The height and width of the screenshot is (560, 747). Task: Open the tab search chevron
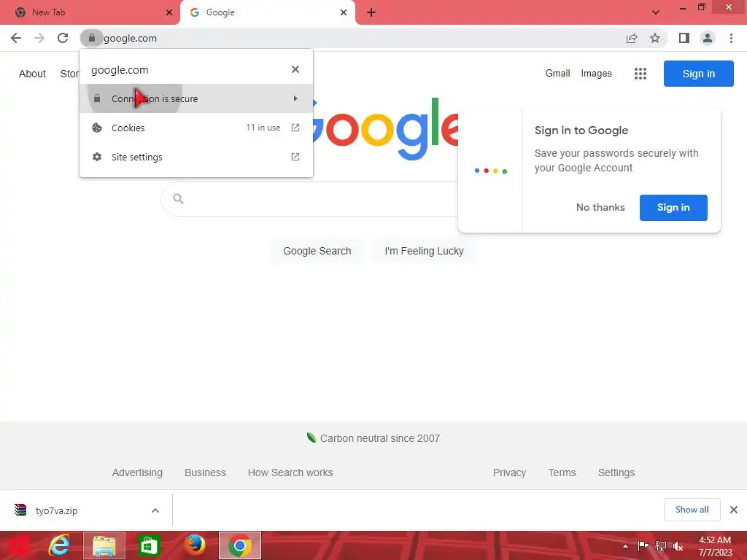point(656,12)
